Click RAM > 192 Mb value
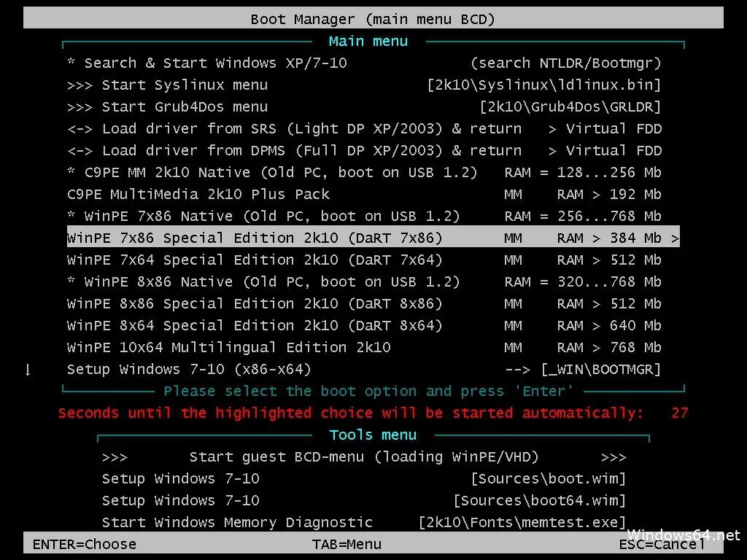 (x=609, y=194)
